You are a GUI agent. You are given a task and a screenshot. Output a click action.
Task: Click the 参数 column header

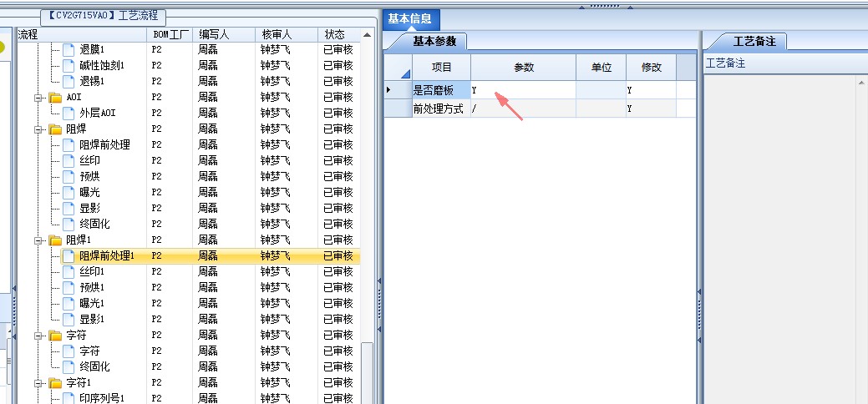524,68
